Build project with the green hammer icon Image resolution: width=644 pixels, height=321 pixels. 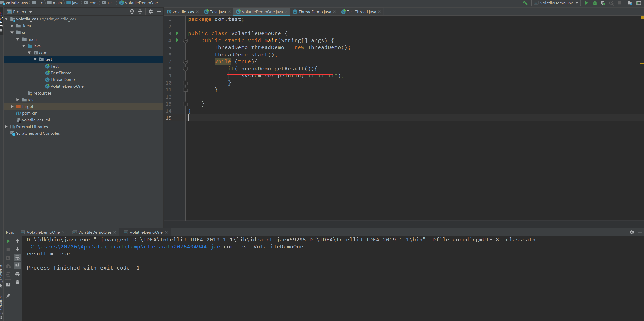tap(525, 3)
